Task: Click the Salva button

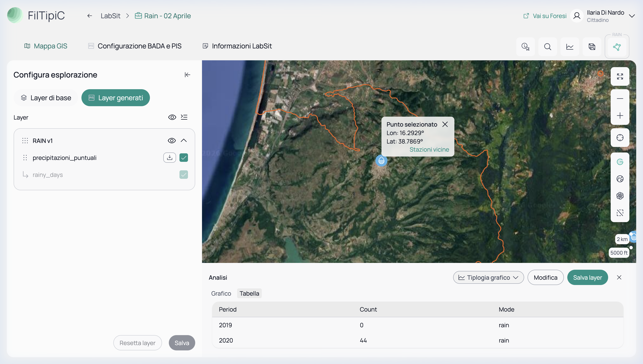Action: tap(182, 343)
